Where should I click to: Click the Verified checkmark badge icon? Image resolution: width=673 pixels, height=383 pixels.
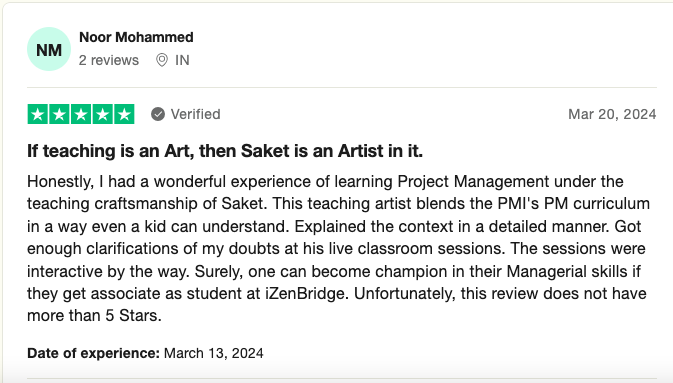158,114
